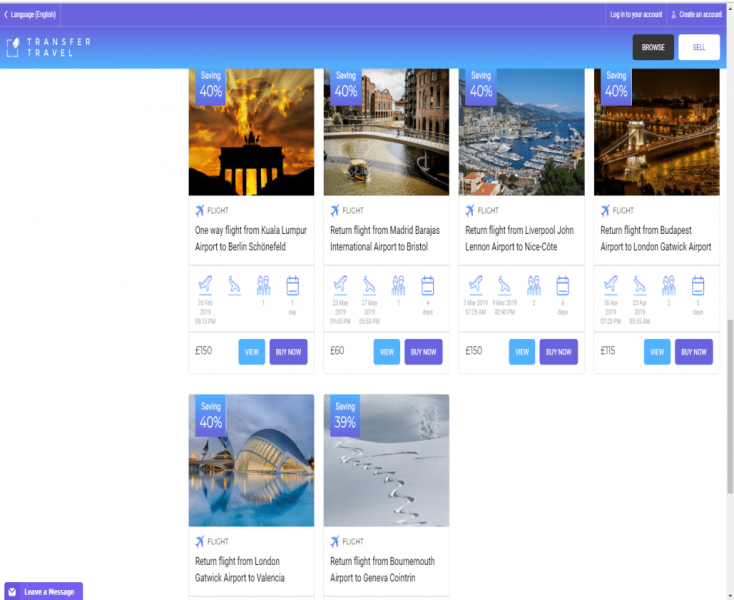This screenshot has height=600, width=734.
Task: Click calendar days icon on Budapest flight card
Action: point(697,285)
